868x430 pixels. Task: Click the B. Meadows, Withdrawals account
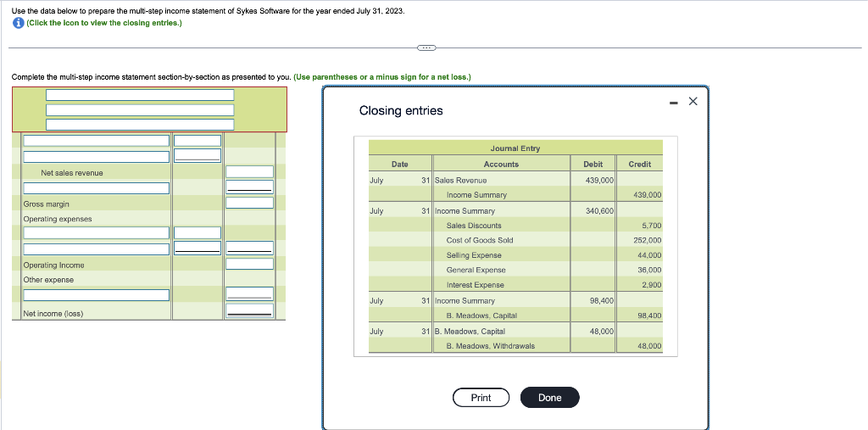point(491,346)
